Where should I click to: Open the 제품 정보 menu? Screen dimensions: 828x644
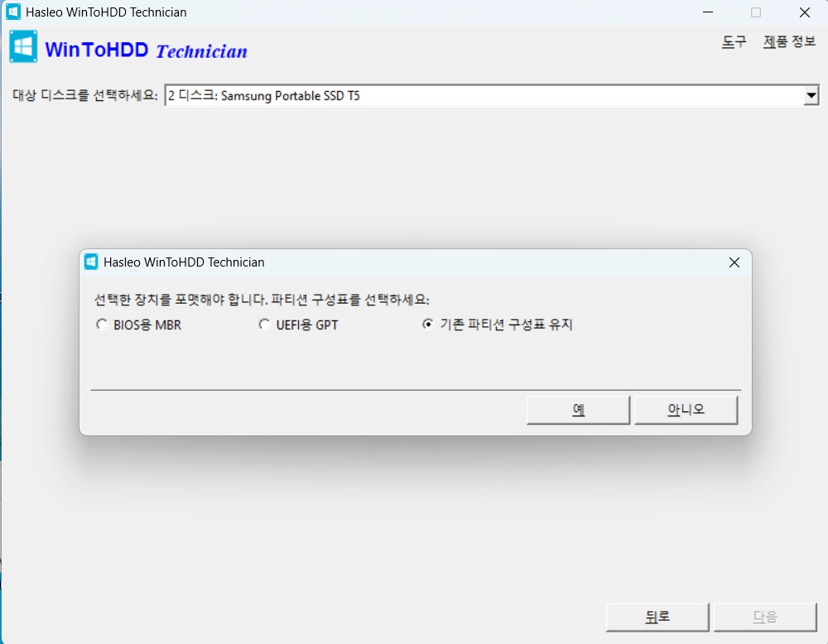point(789,41)
